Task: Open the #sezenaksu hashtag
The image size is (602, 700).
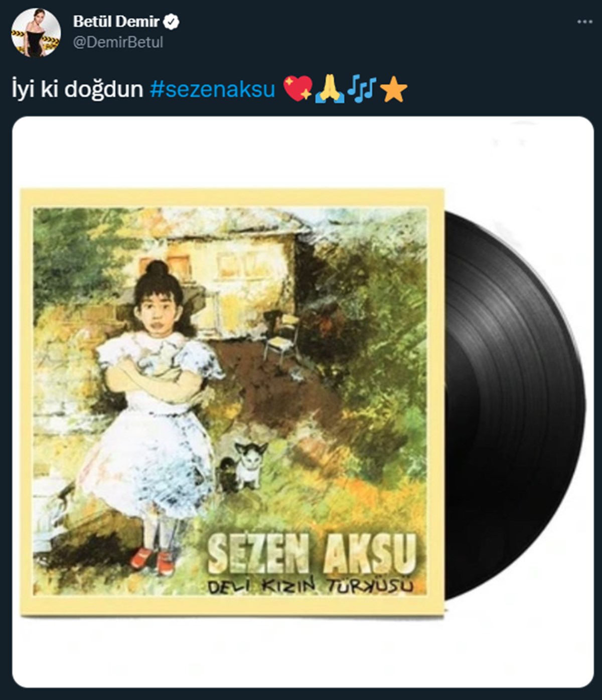Action: 213,89
